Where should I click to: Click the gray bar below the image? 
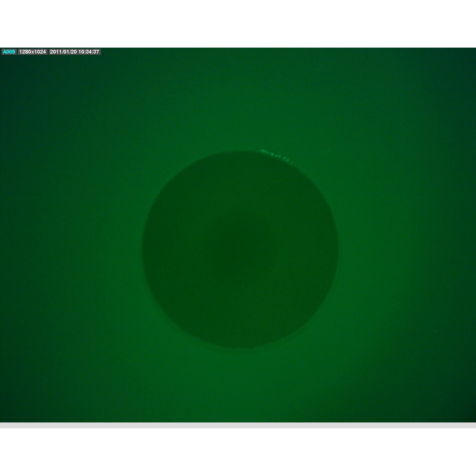[x=238, y=426]
